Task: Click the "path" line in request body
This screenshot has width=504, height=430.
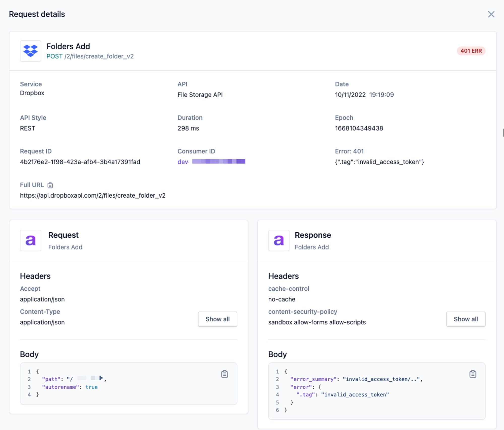Action: pyautogui.click(x=74, y=379)
